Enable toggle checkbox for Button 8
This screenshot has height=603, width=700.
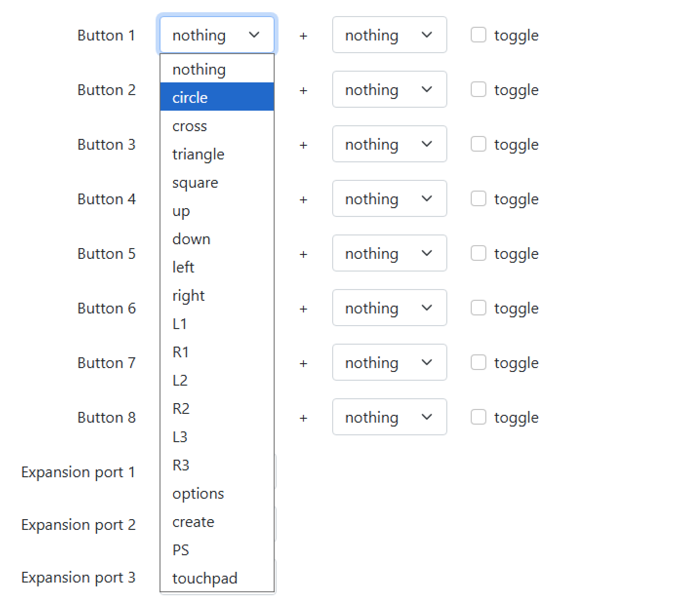(x=479, y=417)
